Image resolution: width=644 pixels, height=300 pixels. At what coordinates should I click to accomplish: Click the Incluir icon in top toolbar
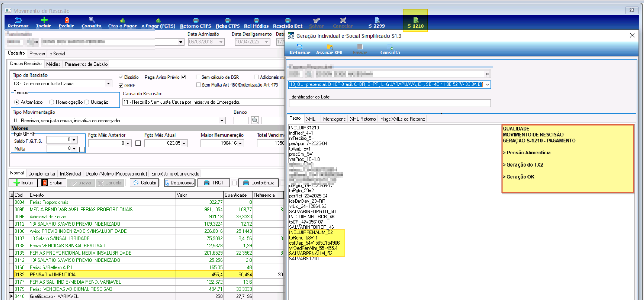point(44,22)
